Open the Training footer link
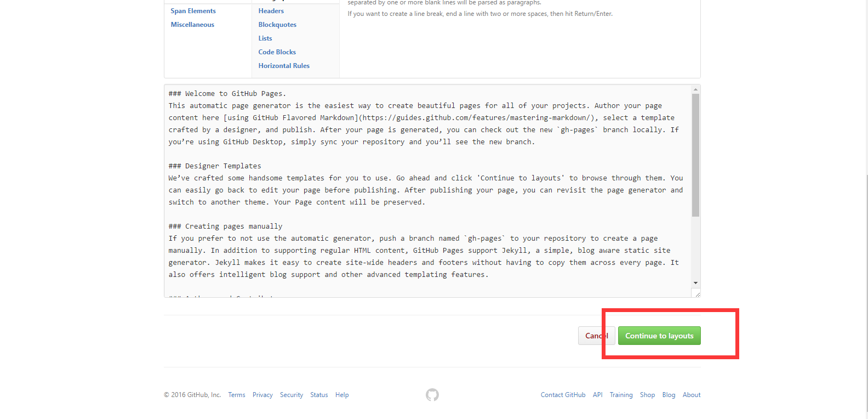This screenshot has width=868, height=419. coord(621,395)
